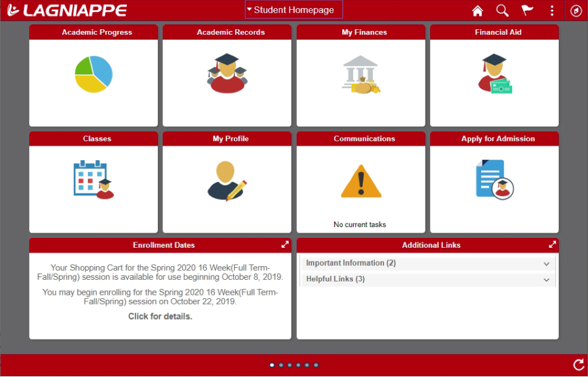Open the Academic Records graduates icon
The height and width of the screenshot is (377, 588).
pyautogui.click(x=227, y=74)
